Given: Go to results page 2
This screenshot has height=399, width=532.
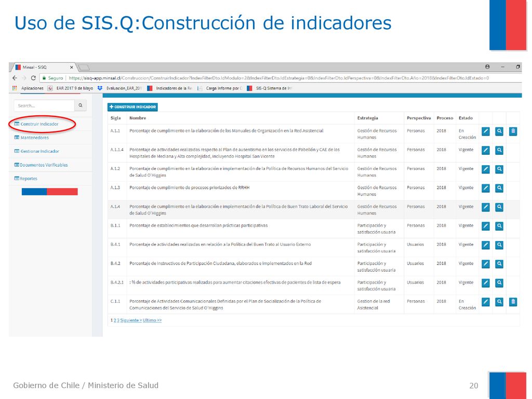Looking at the screenshot, I should [x=115, y=320].
